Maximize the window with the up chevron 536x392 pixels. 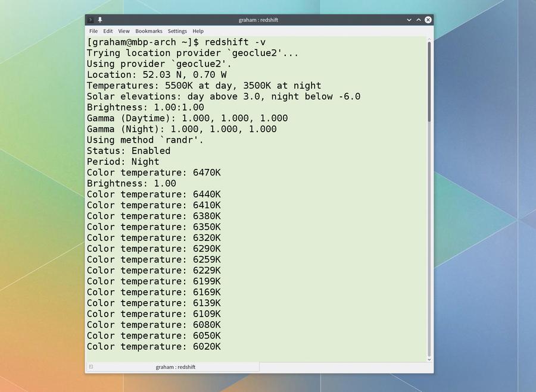coord(419,20)
